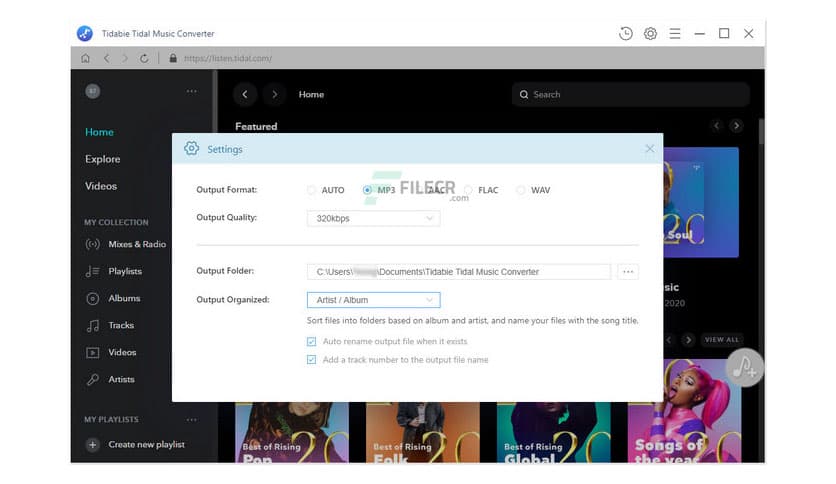Image resolution: width=836 pixels, height=484 pixels.
Task: Click the Tidal search field
Action: (x=631, y=94)
